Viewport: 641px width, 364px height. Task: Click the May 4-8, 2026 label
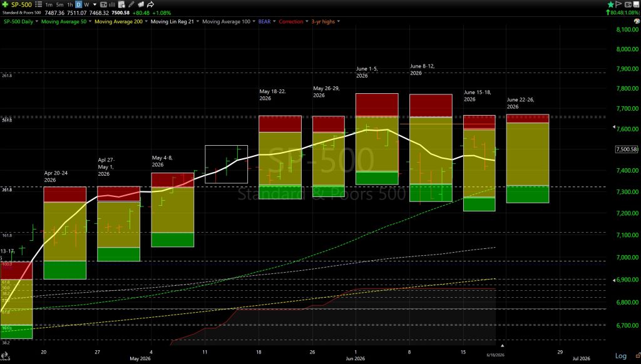click(163, 161)
